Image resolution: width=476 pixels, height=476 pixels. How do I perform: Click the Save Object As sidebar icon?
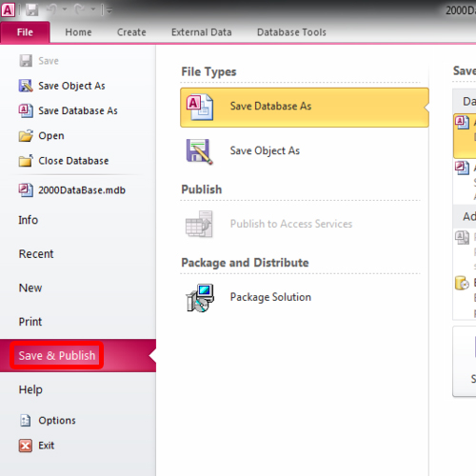coord(26,86)
